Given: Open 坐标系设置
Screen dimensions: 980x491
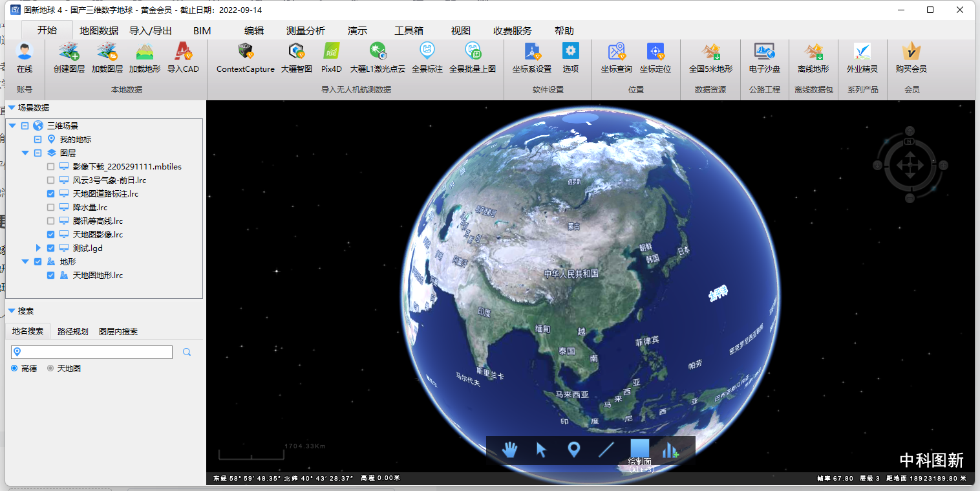Looking at the screenshot, I should pos(532,52).
